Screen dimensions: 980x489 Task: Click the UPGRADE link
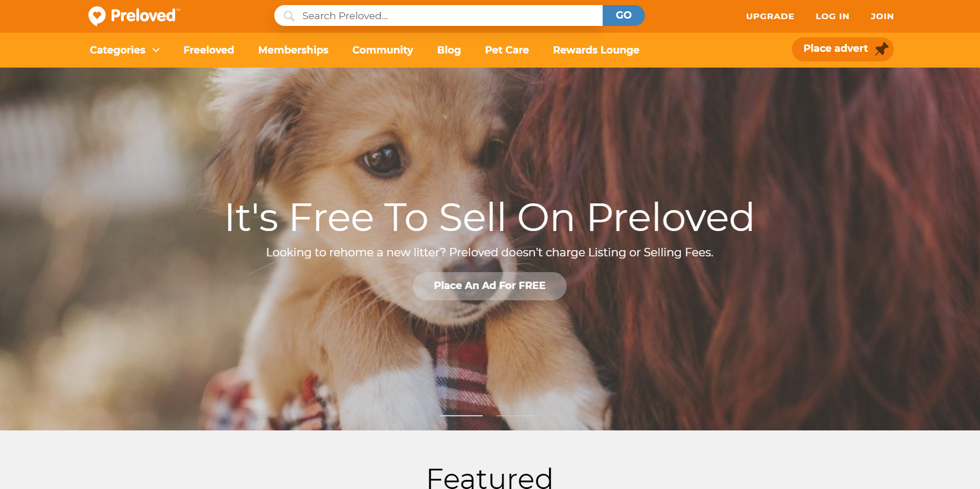(x=770, y=16)
